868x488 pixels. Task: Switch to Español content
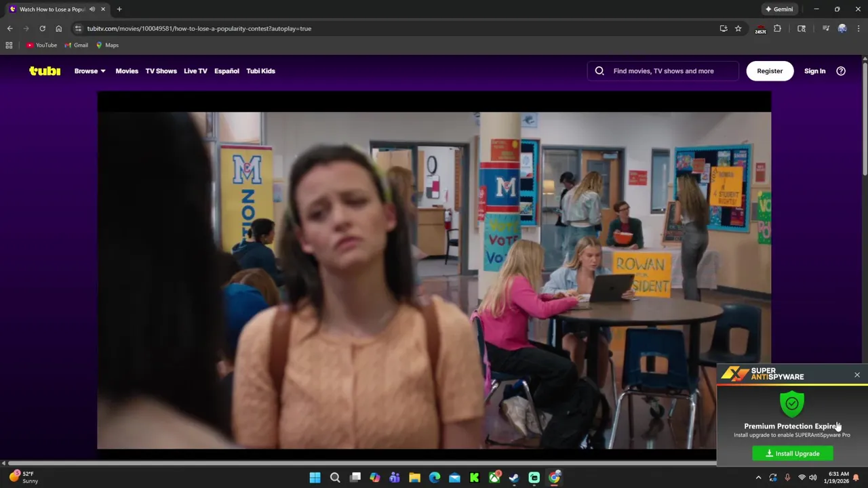(226, 70)
